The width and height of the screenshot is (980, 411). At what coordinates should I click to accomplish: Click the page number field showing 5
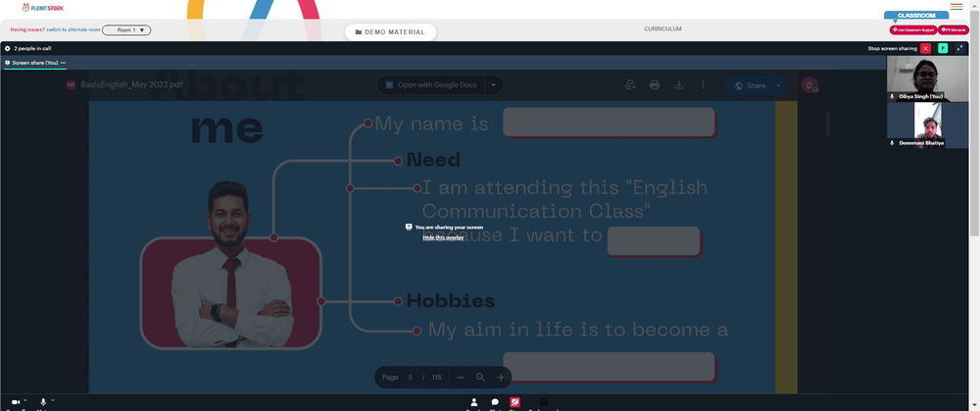click(x=411, y=378)
